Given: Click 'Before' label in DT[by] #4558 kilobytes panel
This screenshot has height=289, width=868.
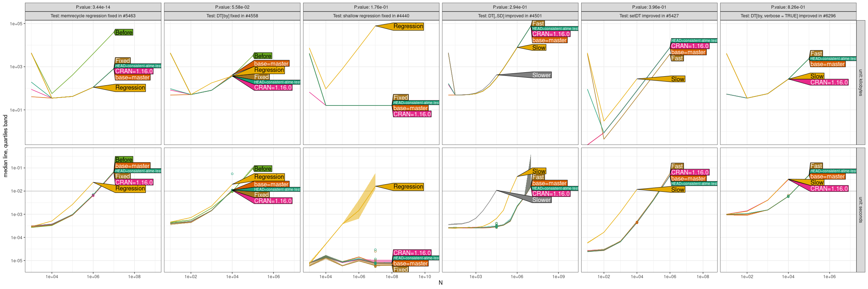Looking at the screenshot, I should coord(263,56).
